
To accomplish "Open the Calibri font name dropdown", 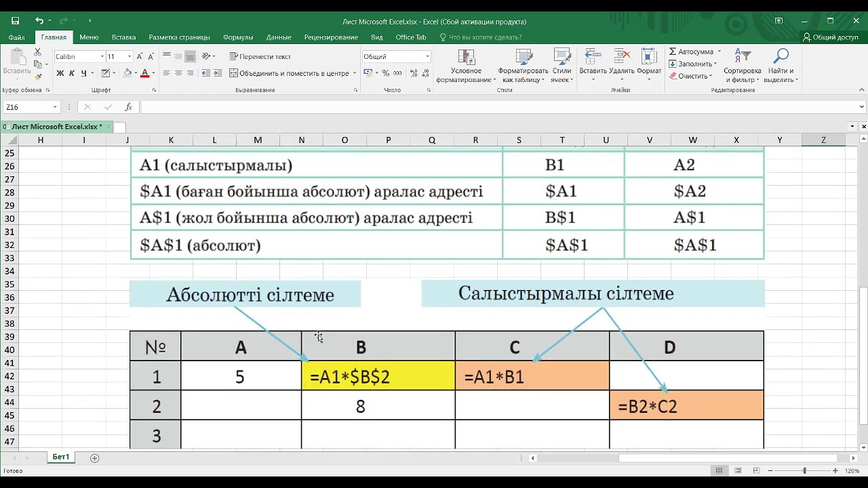I will point(102,57).
